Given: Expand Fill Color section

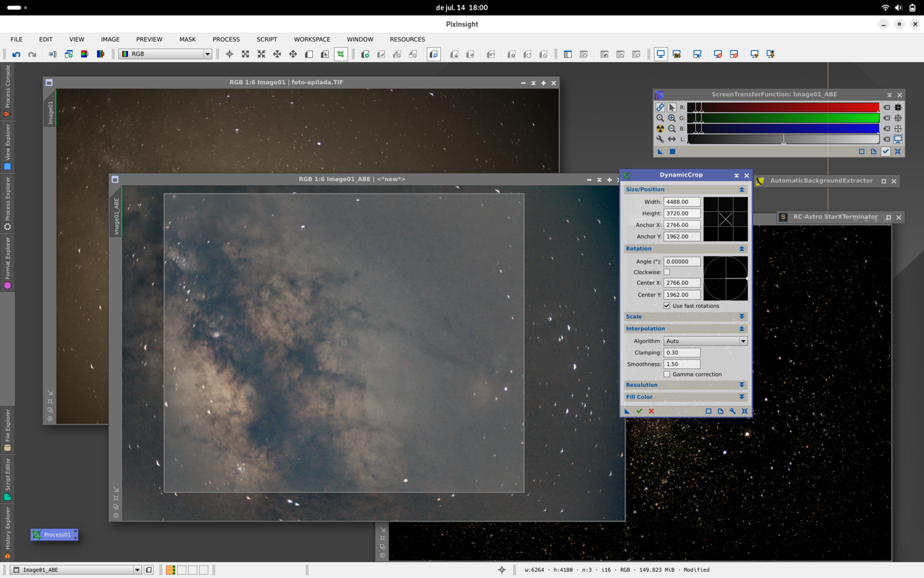Looking at the screenshot, I should (741, 397).
